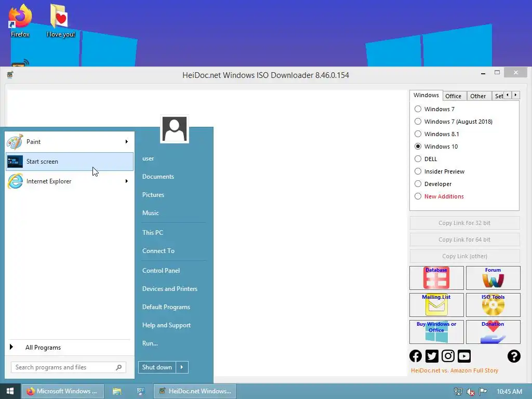Click the user account picture
Viewport: 532px width, 399px height.
pyautogui.click(x=175, y=129)
